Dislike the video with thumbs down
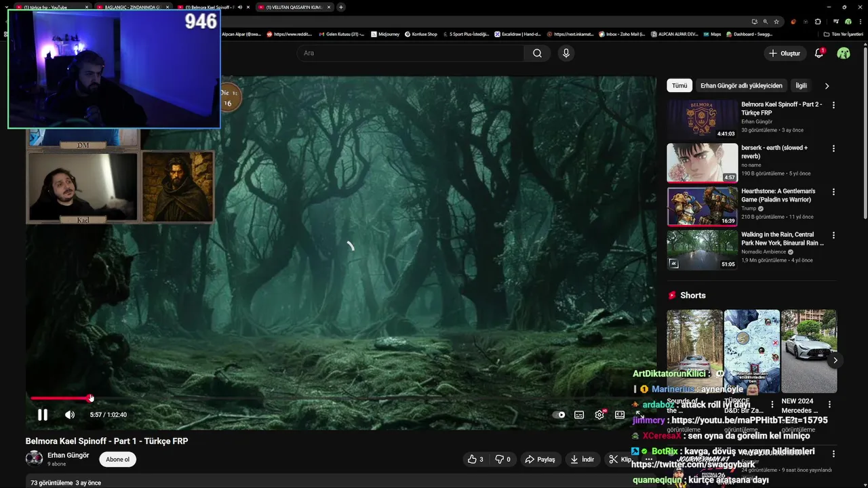 [502, 459]
